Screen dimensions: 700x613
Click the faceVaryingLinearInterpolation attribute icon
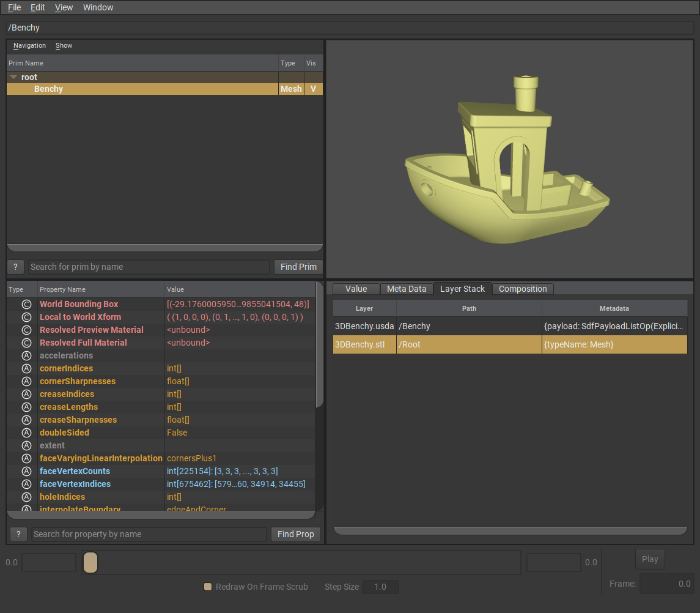pyautogui.click(x=27, y=458)
